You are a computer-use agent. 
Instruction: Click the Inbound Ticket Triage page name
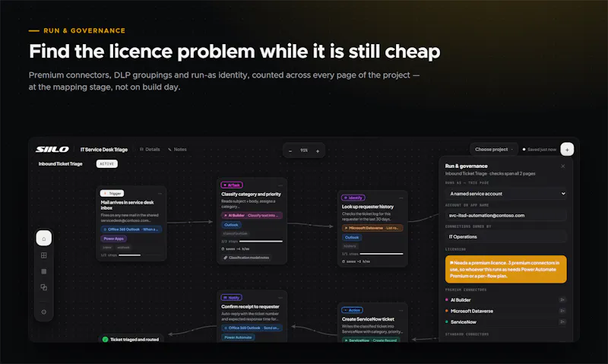[61, 164]
